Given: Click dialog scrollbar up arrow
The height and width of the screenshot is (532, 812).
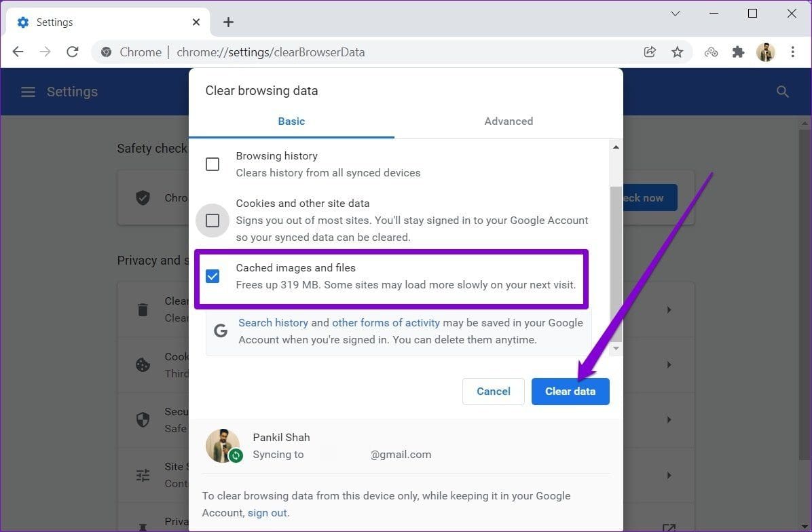Looking at the screenshot, I should tap(616, 147).
